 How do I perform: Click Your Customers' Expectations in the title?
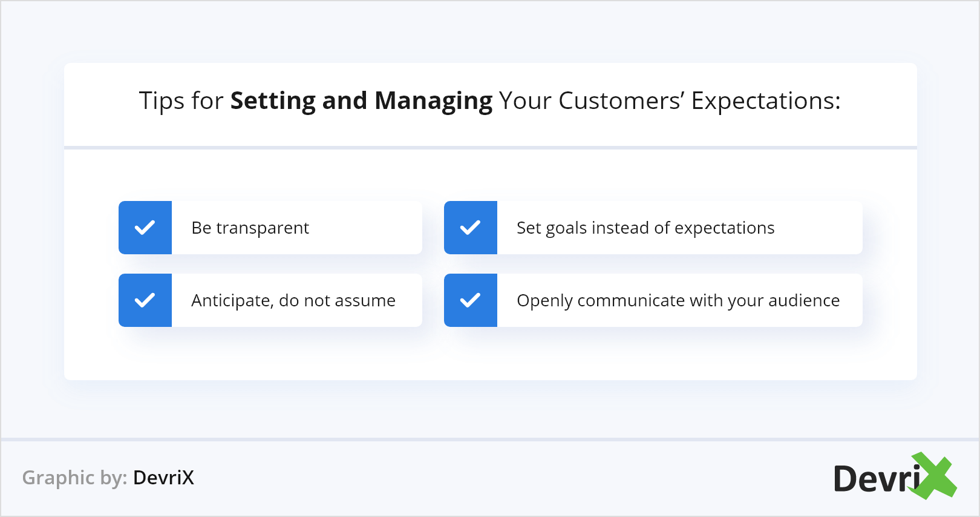(669, 101)
